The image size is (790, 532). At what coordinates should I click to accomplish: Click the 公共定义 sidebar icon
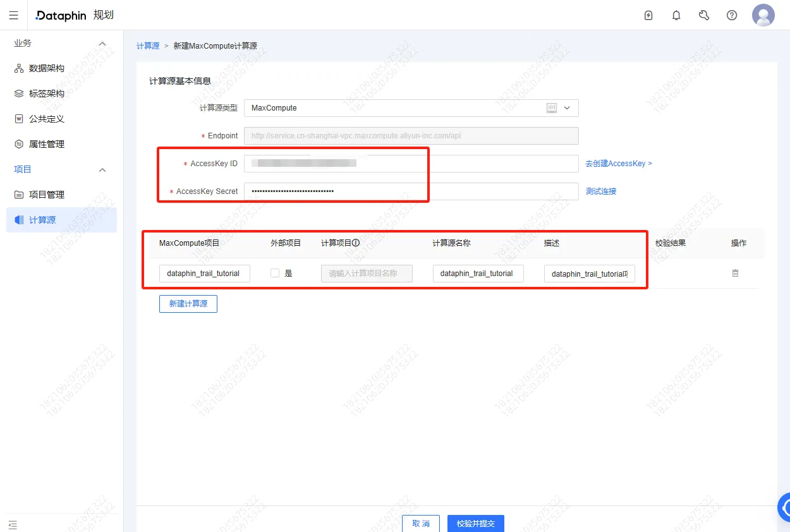click(19, 119)
